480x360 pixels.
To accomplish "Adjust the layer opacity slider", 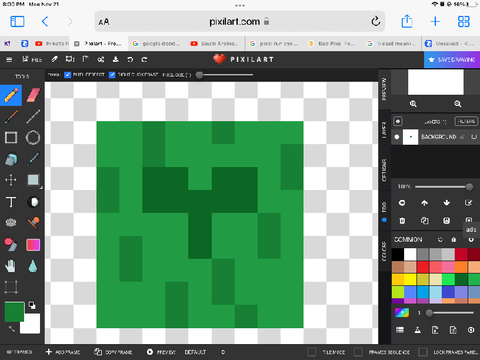I will click(443, 187).
